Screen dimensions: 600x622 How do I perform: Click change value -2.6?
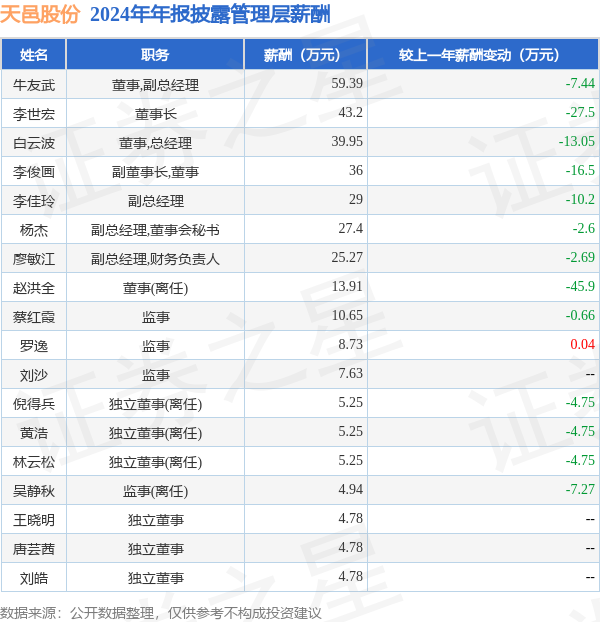tap(583, 228)
